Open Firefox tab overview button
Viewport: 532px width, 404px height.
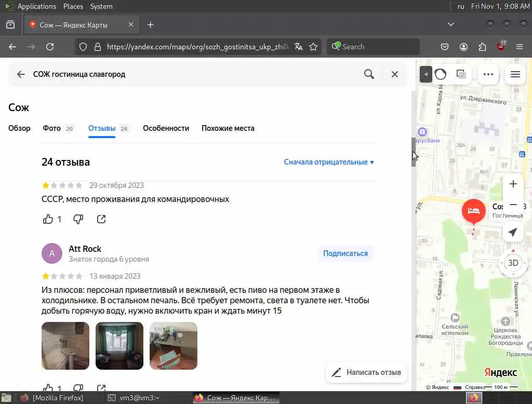click(10, 25)
